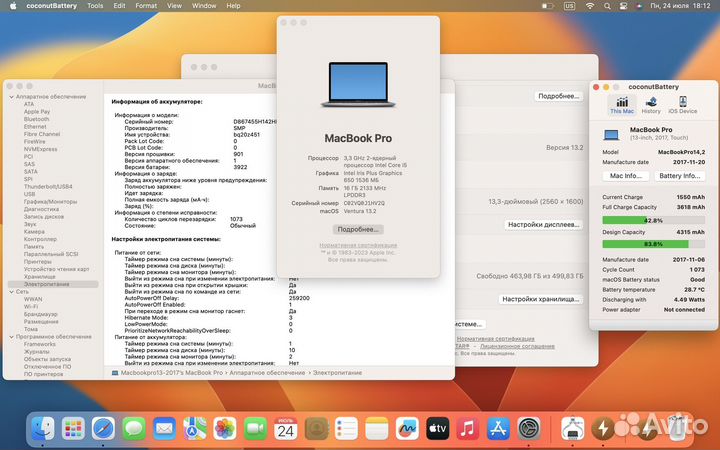Image resolution: width=720 pixels, height=450 pixels.
Task: Open Launchpad in the dock
Action: [x=73, y=429]
